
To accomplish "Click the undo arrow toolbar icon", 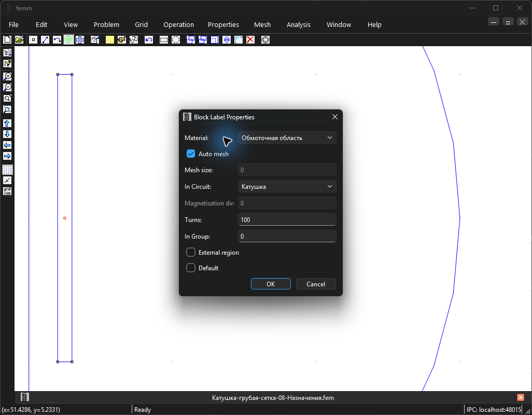I will coord(149,40).
